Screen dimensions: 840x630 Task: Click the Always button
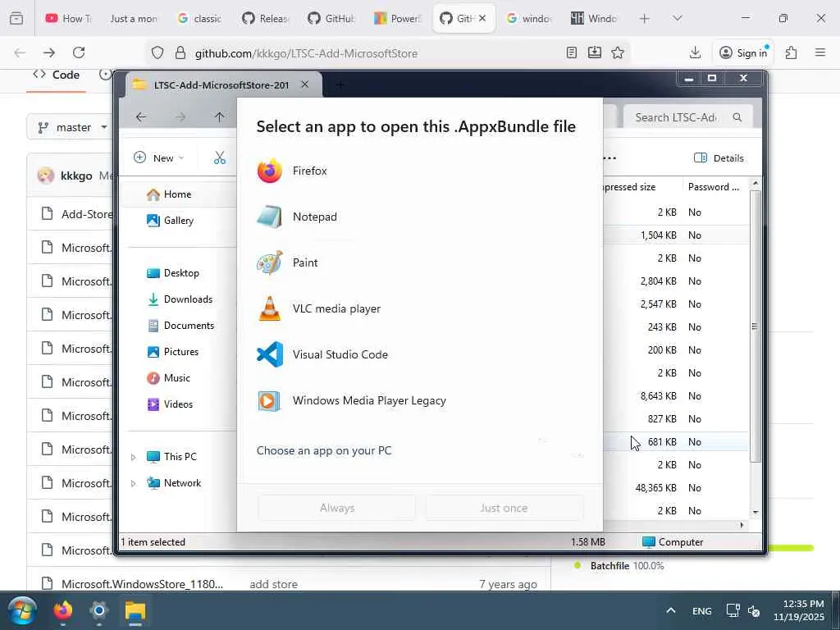[337, 508]
